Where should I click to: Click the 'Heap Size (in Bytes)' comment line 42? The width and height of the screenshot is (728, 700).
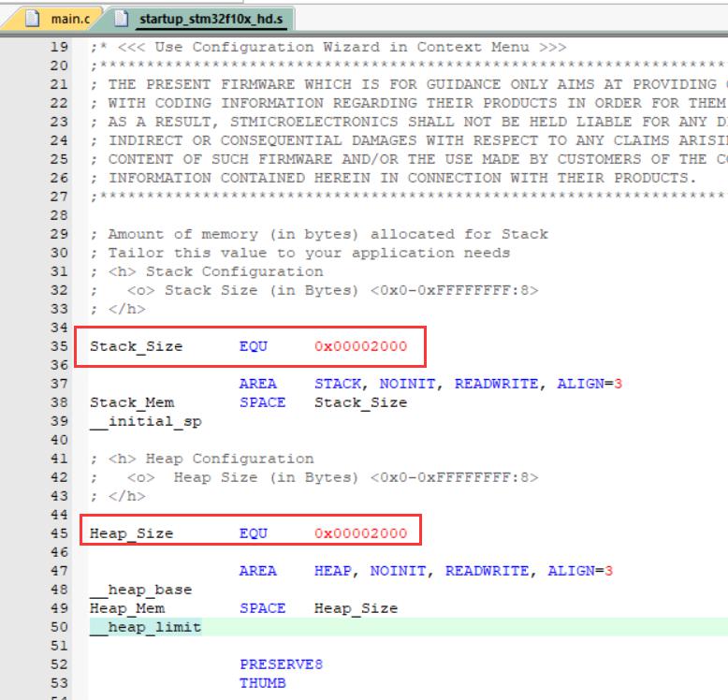pos(313,477)
